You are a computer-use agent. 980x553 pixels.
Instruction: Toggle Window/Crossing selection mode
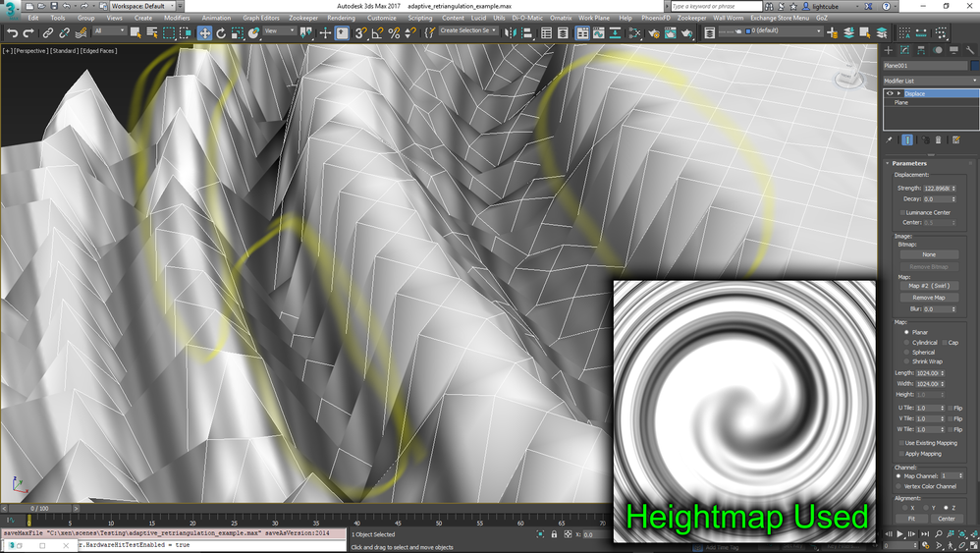tap(186, 33)
